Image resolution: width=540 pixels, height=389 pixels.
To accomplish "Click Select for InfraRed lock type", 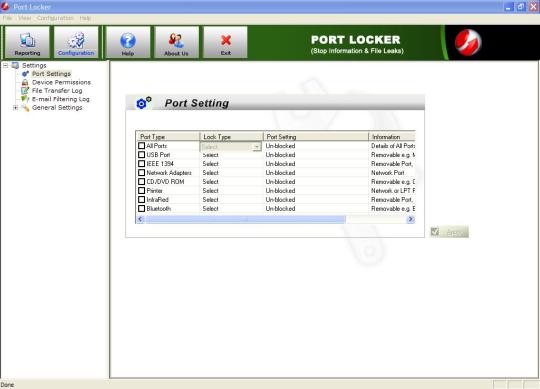I will 210,200.
